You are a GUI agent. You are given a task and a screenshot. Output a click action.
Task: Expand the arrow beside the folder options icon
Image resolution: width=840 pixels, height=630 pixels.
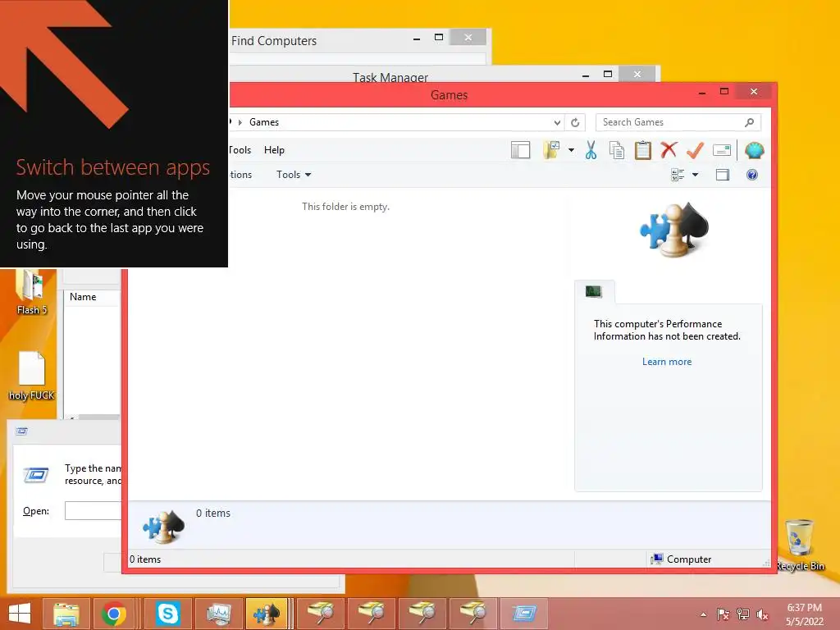pyautogui.click(x=571, y=151)
